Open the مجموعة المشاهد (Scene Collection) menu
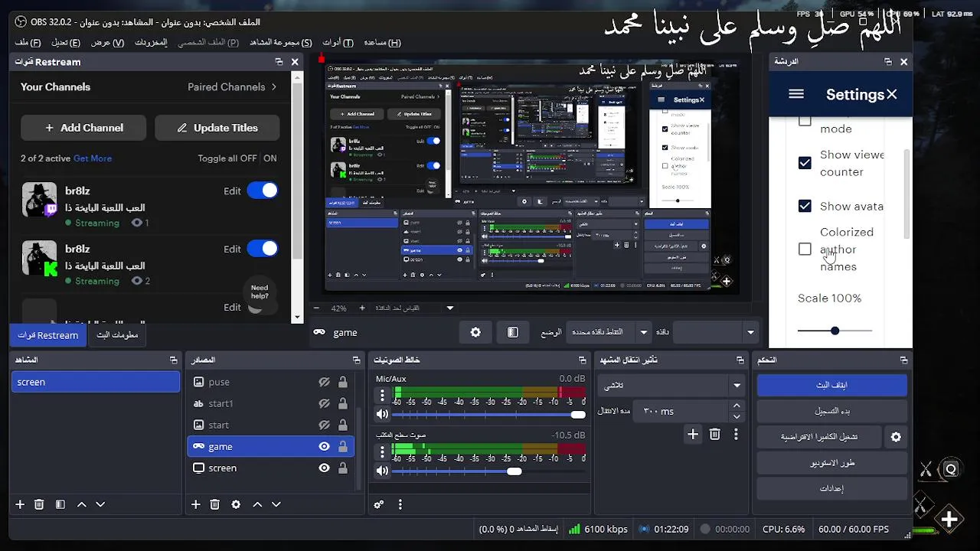The width and height of the screenshot is (980, 551). coord(281,42)
